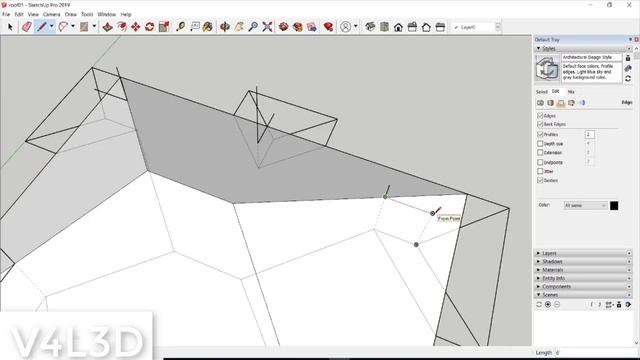
Task: Choose the Pan hand tool
Action: click(239, 27)
